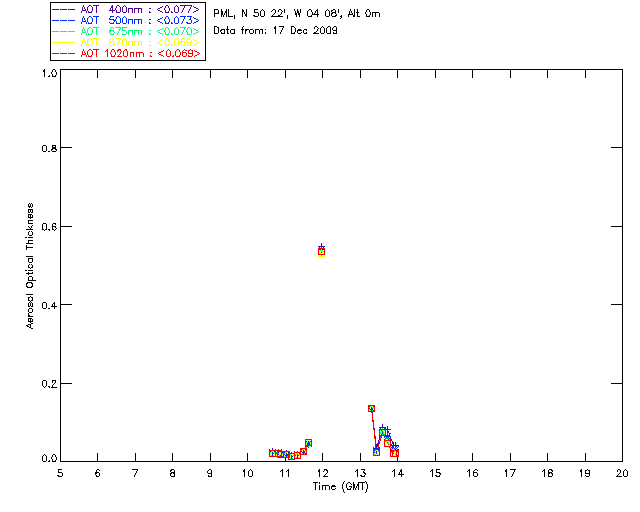Click the AOT 870nm legend entry

[126, 42]
